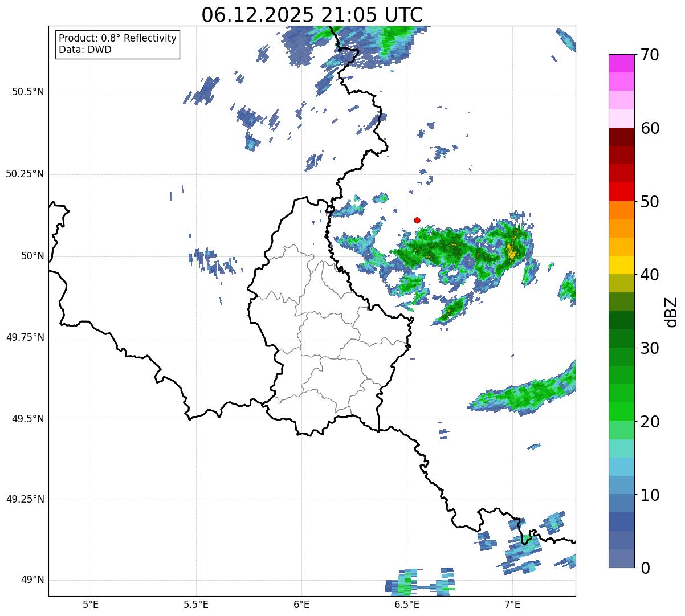
Task: Click the 'Product: 0.8° Reflectivity' label
Action: pos(118,38)
